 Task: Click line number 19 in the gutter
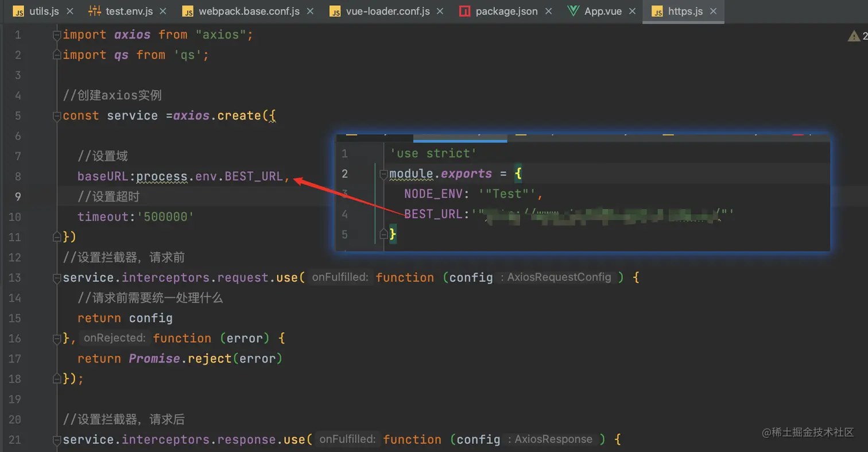click(15, 399)
